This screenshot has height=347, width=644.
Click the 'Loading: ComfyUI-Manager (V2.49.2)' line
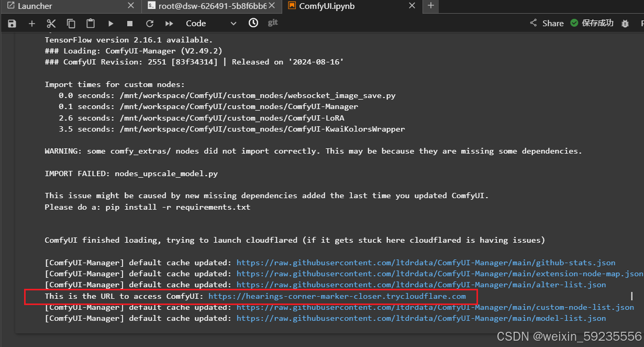click(x=134, y=51)
